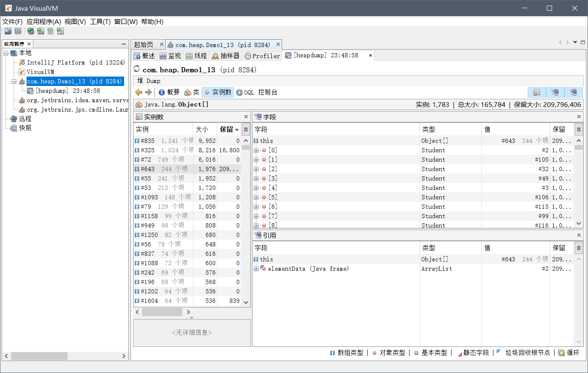The height and width of the screenshot is (373, 588).
Task: Click the 实例数 instances button in heap toolbar
Action: pos(217,92)
